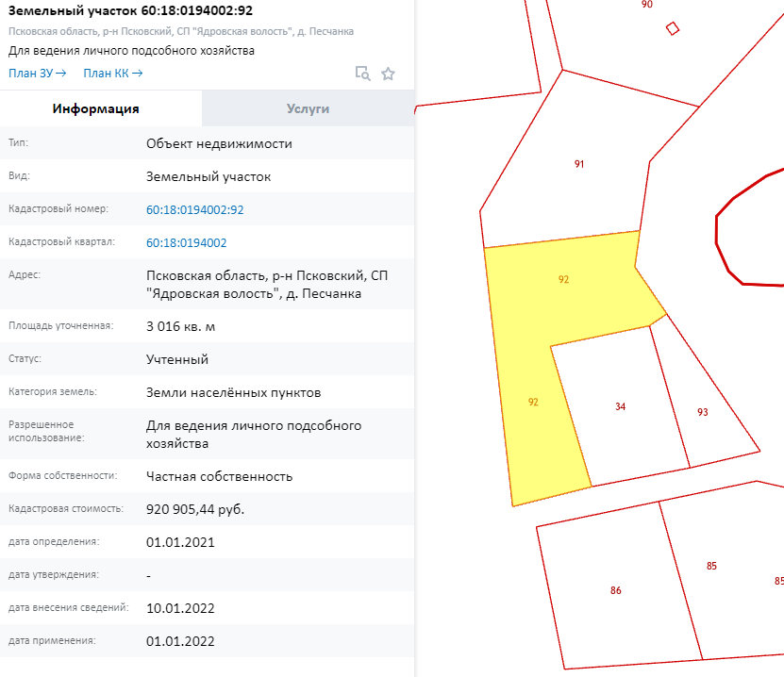Select the Информация tab
The width and height of the screenshot is (784, 677).
pos(95,108)
